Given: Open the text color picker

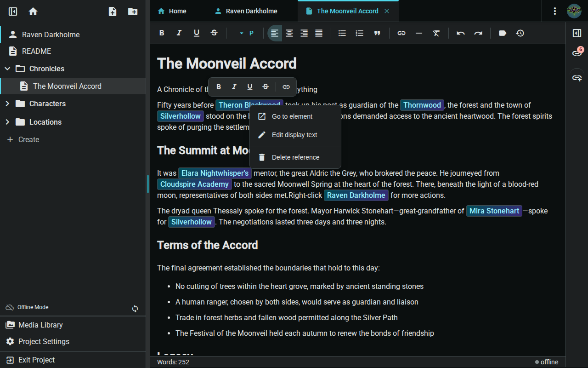Looking at the screenshot, I should pyautogui.click(x=251, y=33).
